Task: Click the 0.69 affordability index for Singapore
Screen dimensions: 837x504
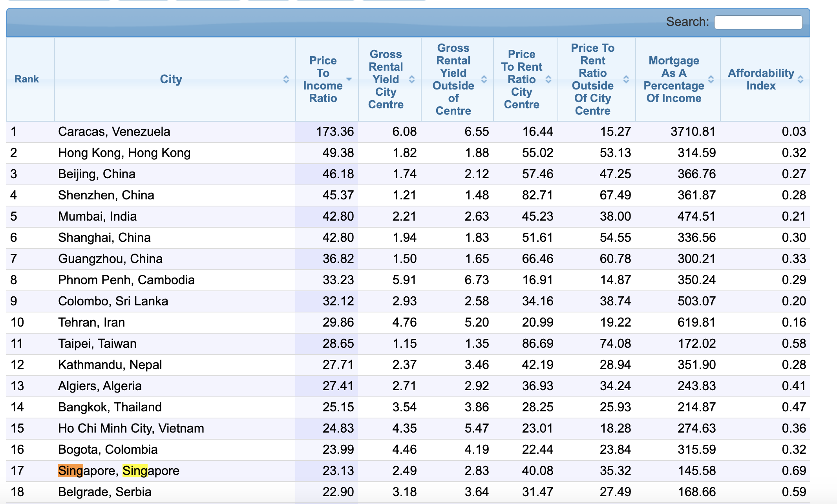Action: coord(794,471)
